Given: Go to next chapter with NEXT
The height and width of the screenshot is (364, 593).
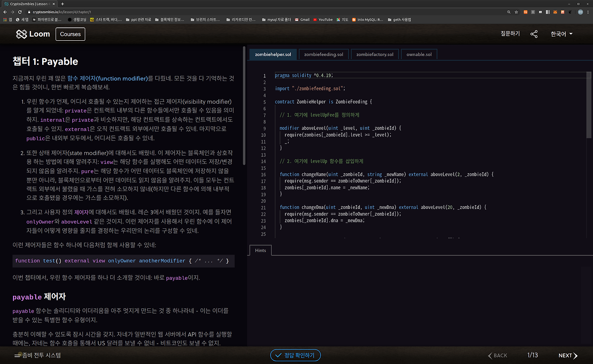Looking at the screenshot, I should [568, 356].
